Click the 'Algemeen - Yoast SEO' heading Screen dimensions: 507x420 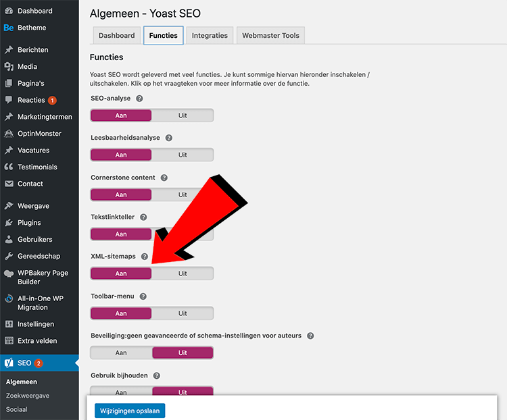[x=145, y=14]
